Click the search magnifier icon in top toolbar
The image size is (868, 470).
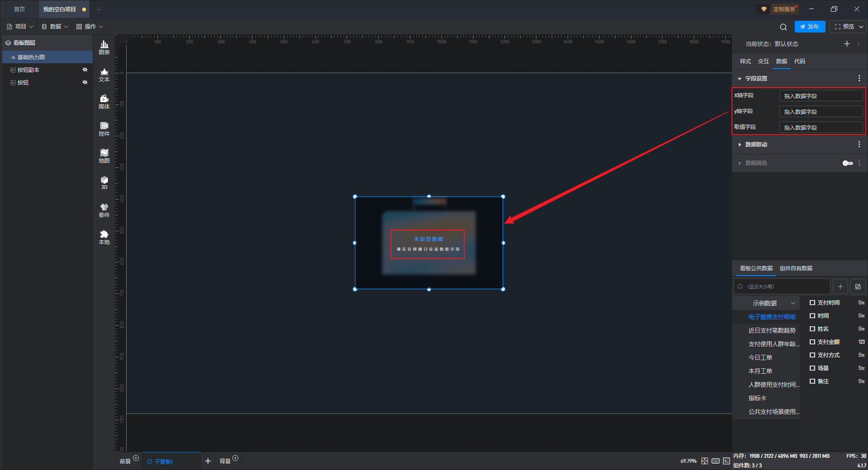point(783,27)
